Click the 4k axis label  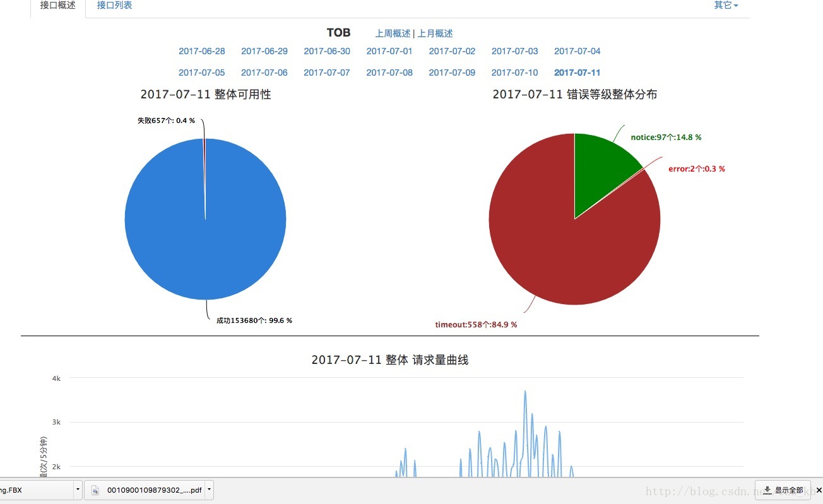(x=56, y=378)
